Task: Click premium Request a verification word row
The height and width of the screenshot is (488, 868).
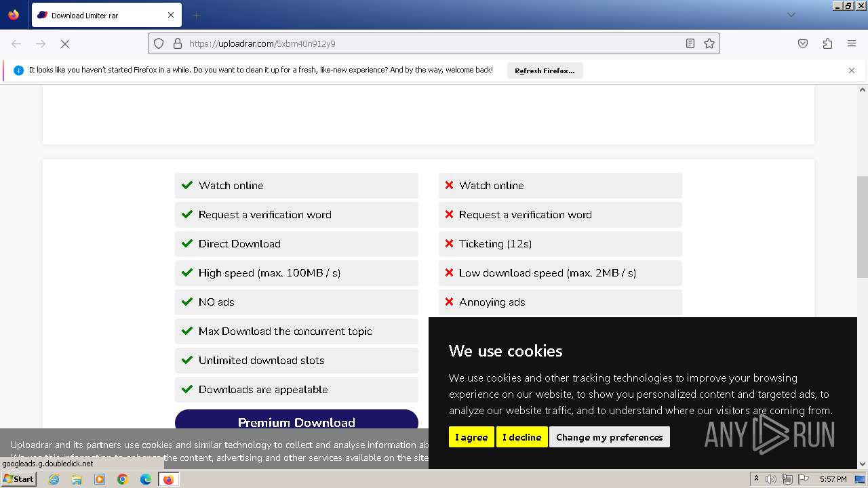Action: [x=296, y=215]
